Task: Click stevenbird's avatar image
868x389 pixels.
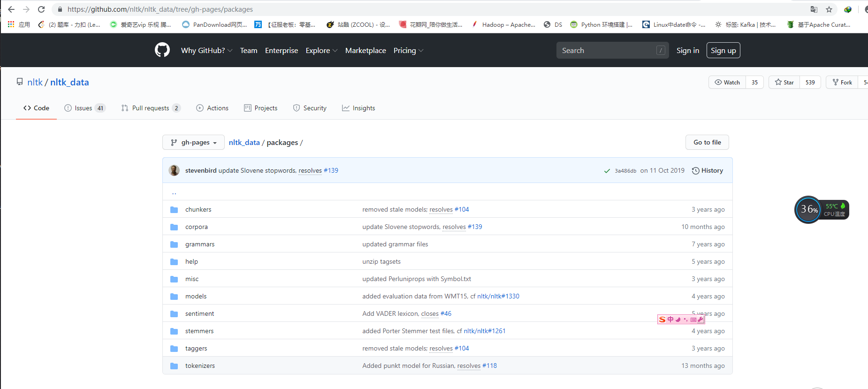Action: pyautogui.click(x=174, y=170)
